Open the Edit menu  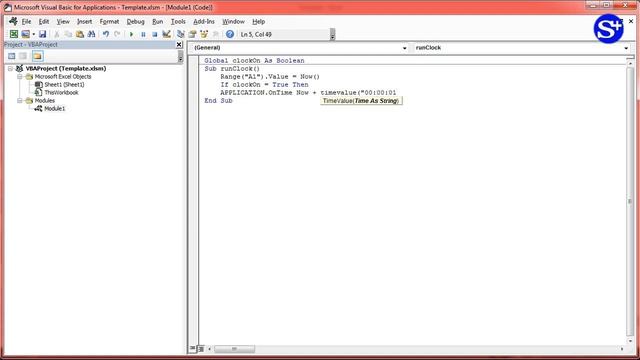click(x=44, y=21)
